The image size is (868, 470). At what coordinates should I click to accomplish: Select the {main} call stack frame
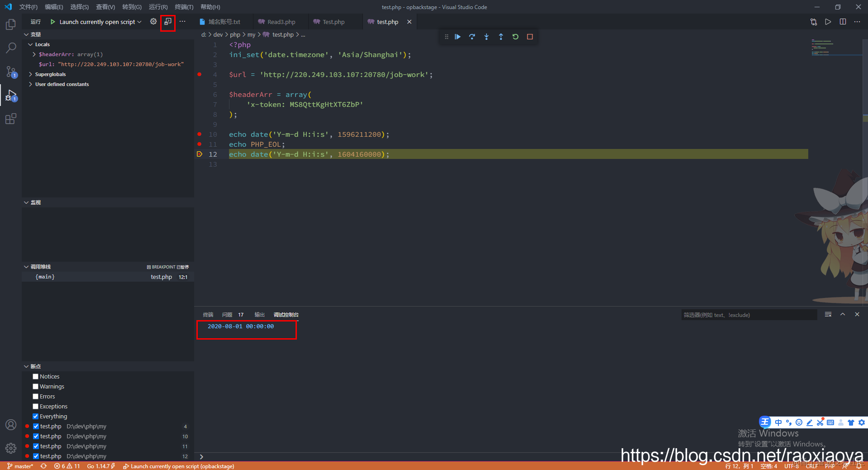pyautogui.click(x=108, y=277)
